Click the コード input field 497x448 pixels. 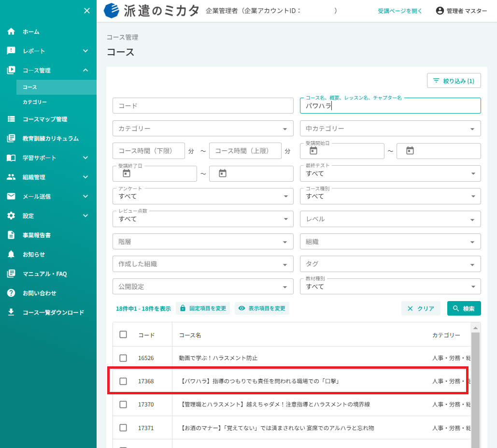203,105
